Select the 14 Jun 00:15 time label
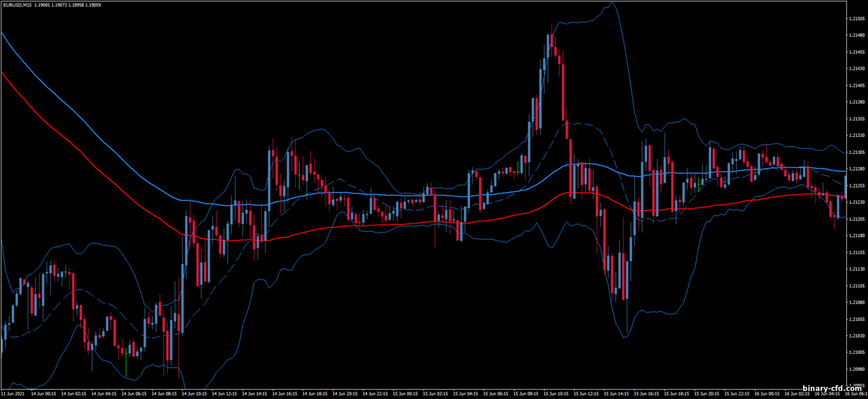868x399 pixels. pos(44,394)
